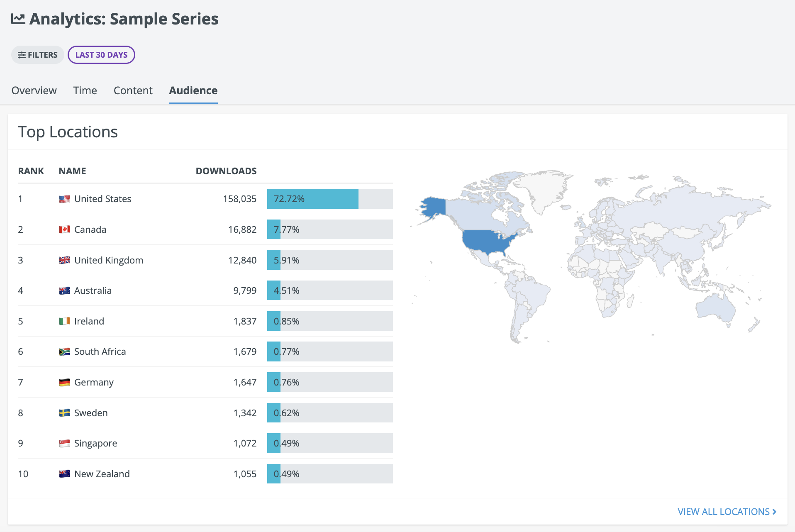Image resolution: width=795 pixels, height=532 pixels.
Task: Click the Canada 7.77% download bar
Action: coord(330,229)
